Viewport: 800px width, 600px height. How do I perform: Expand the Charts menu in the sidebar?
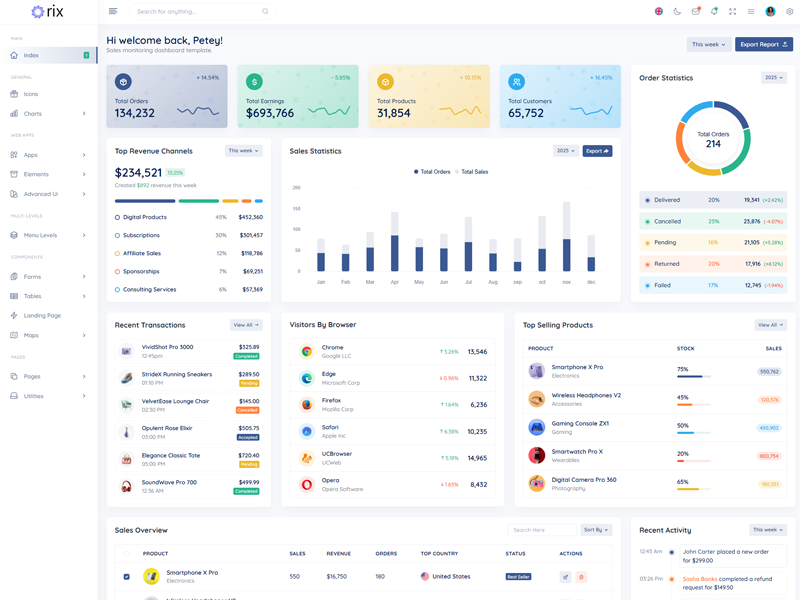[x=48, y=114]
